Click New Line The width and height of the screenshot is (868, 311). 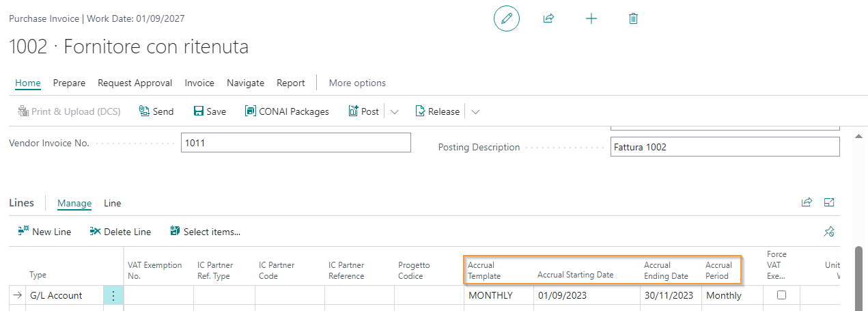tap(44, 232)
